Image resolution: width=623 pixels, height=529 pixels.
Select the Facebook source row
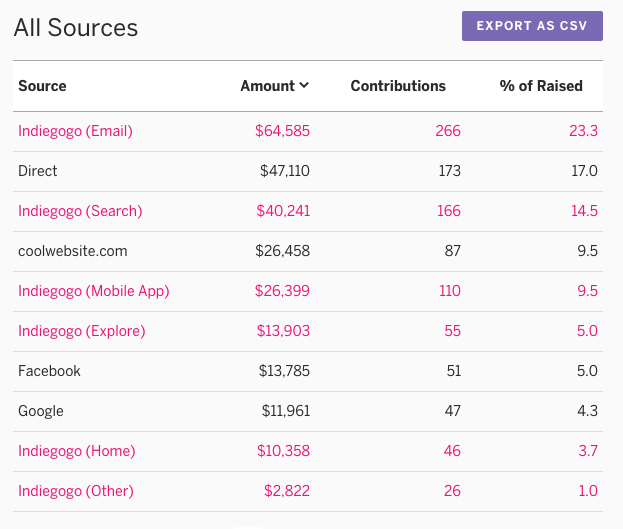pos(308,371)
